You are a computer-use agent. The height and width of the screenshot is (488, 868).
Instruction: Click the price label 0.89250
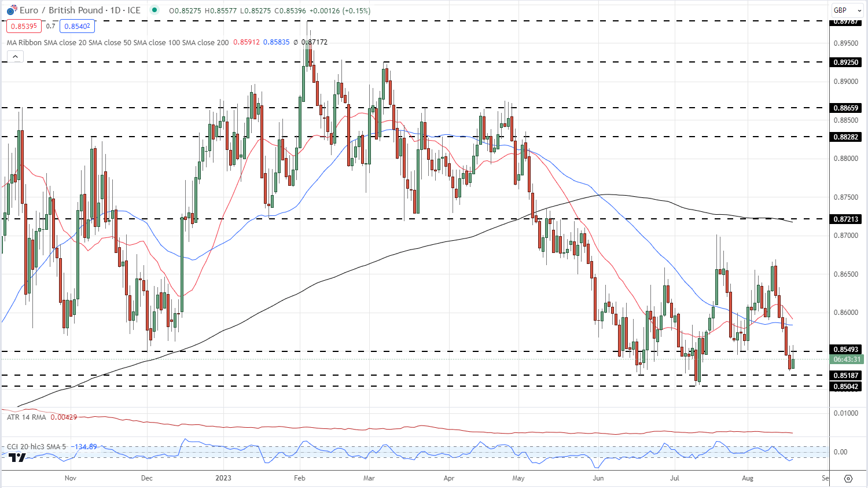[846, 62]
